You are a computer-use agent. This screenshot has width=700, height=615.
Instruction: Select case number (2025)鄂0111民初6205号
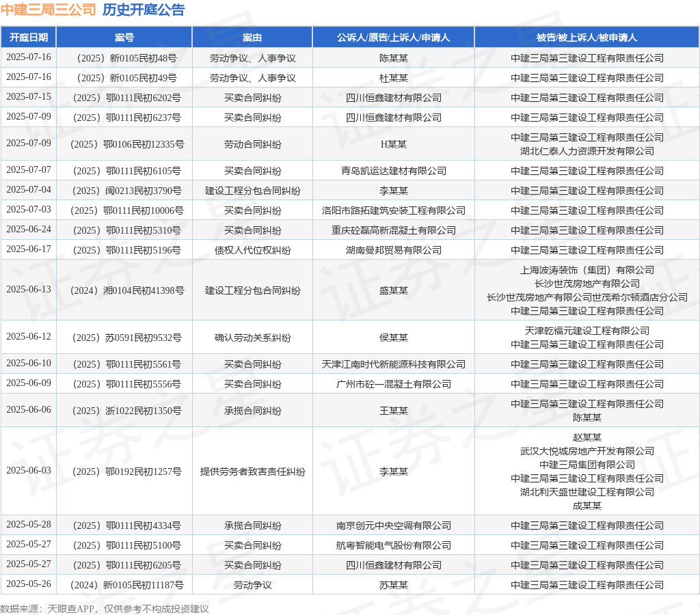coord(126,565)
